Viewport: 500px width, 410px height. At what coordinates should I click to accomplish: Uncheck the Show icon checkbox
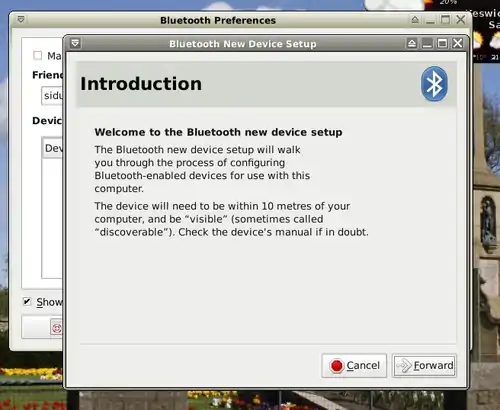(27, 302)
